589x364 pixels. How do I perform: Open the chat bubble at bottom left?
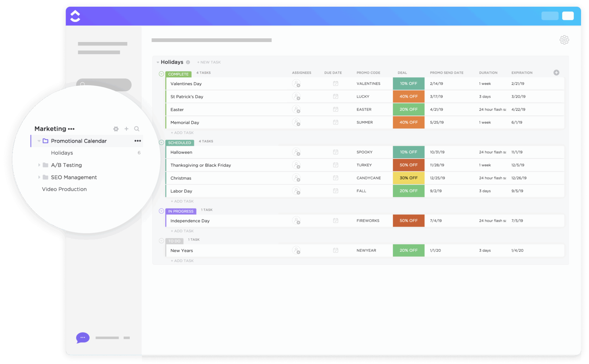coord(82,338)
